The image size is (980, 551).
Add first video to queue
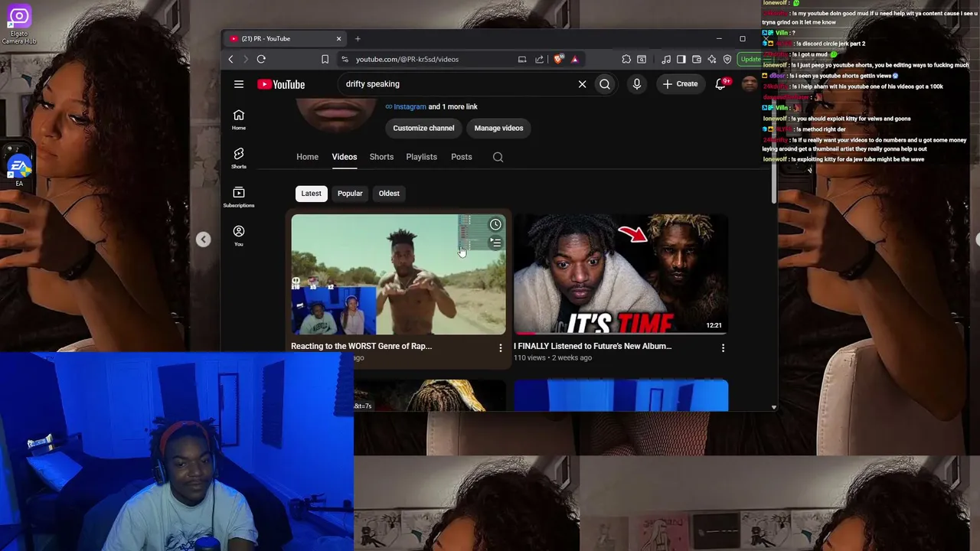495,243
